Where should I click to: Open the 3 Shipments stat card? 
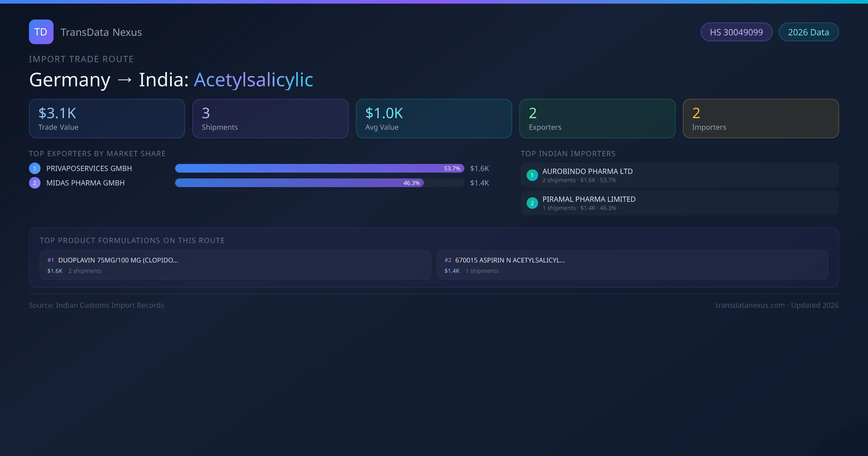[270, 119]
